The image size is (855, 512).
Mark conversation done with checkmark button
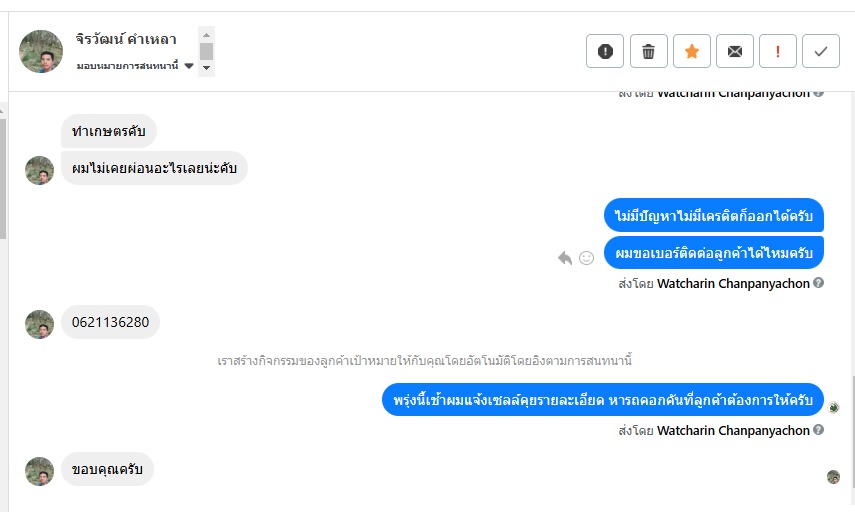821,51
